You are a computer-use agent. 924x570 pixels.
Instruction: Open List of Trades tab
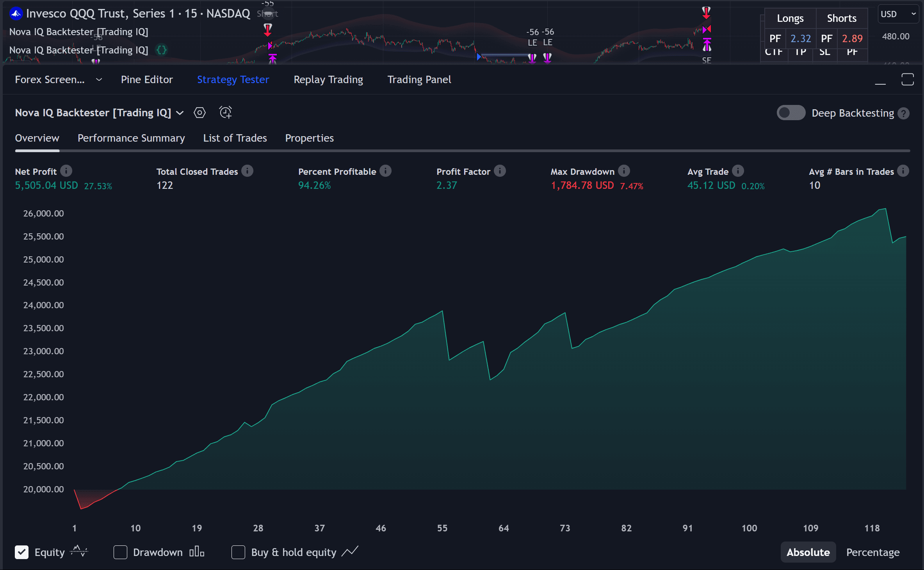click(235, 138)
